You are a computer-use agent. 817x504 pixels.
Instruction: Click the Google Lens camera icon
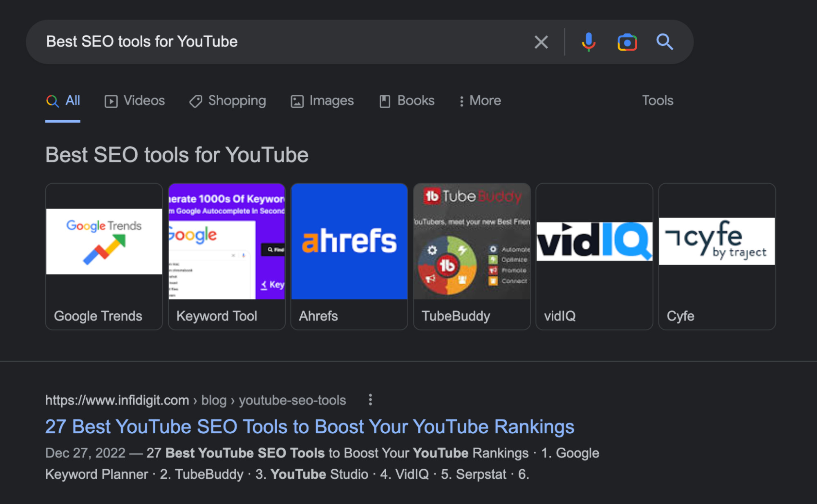pos(627,42)
